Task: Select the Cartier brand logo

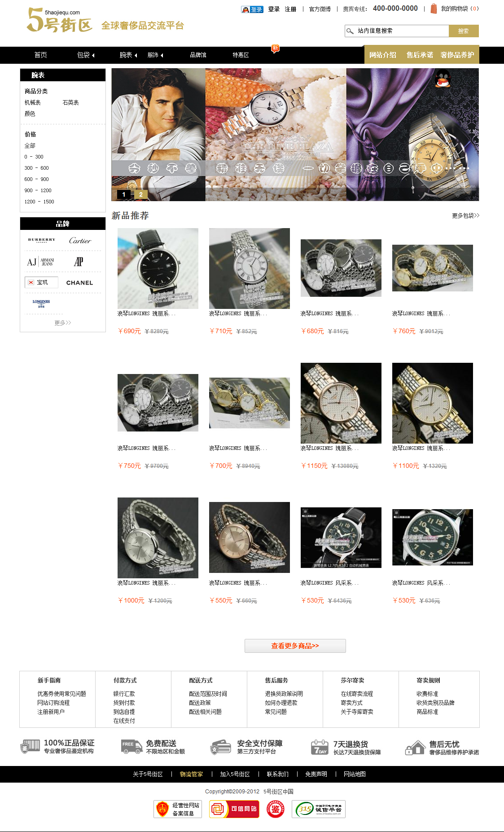Action: pyautogui.click(x=80, y=241)
